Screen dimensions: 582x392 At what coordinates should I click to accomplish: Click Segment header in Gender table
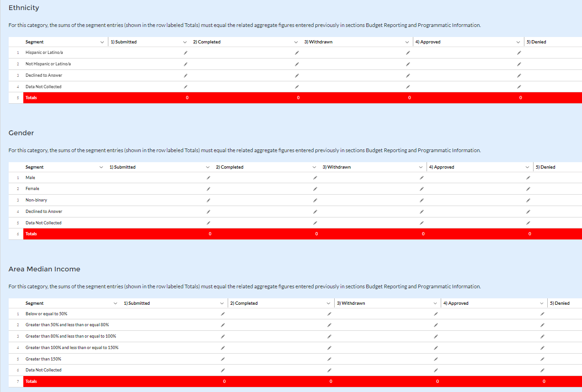pos(35,167)
